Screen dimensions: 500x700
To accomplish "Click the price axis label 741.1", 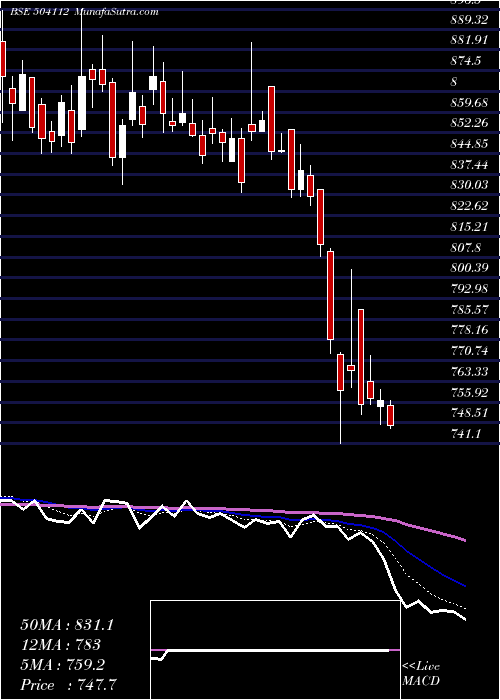I will click(x=466, y=433).
